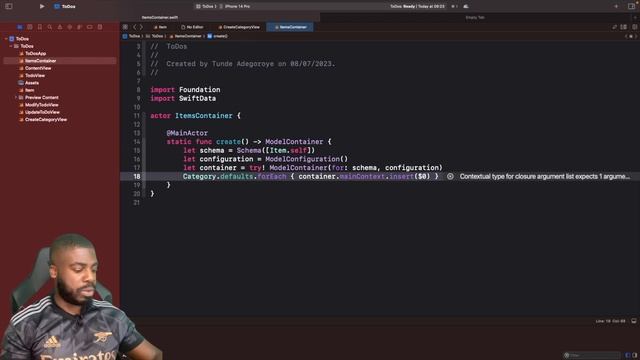640x360 pixels.
Task: Add a new window tab
Action: pos(635,18)
